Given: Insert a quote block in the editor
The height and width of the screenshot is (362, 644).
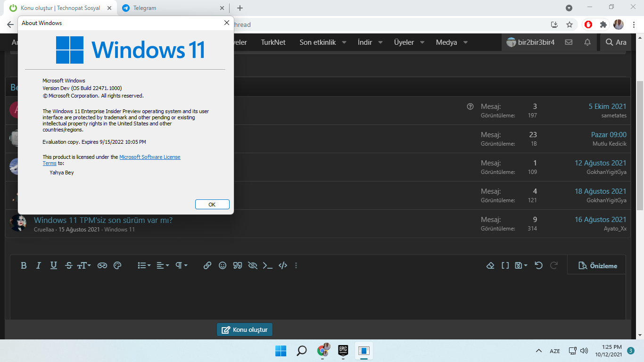Looking at the screenshot, I should point(238,265).
